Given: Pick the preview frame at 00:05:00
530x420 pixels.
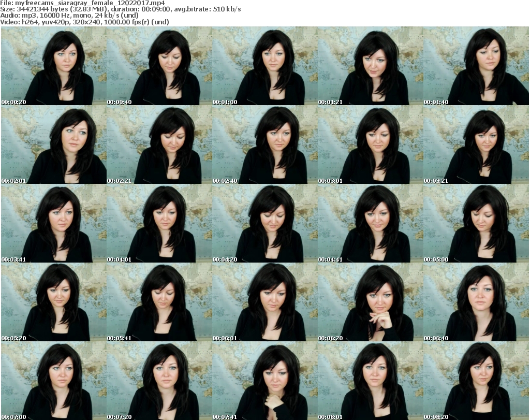Looking at the screenshot, I should (476, 224).
